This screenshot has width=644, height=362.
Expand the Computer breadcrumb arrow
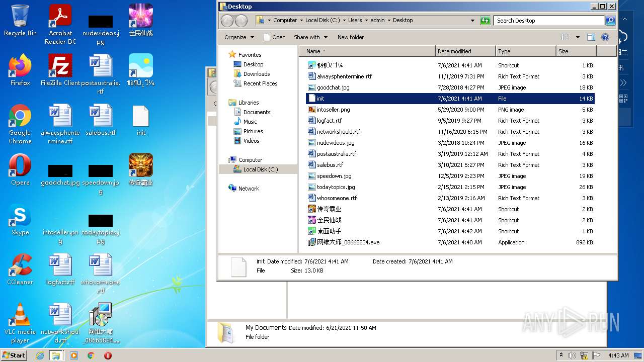pos(301,21)
